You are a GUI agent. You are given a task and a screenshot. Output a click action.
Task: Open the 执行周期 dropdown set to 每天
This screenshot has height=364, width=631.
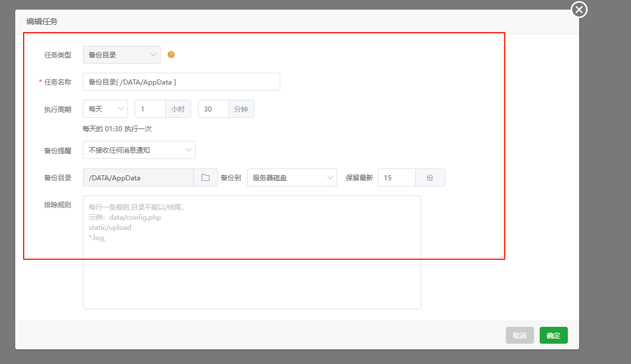105,109
